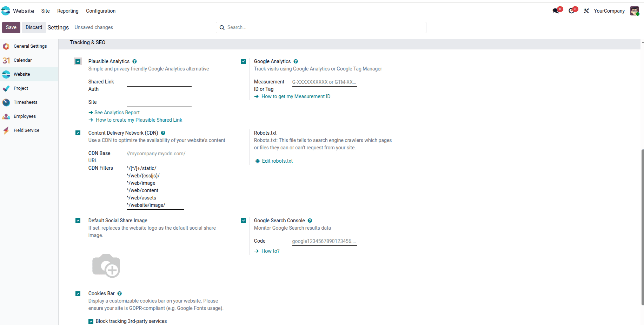The image size is (644, 325).
Task: Click the CDN Base URL field
Action: pos(159,154)
